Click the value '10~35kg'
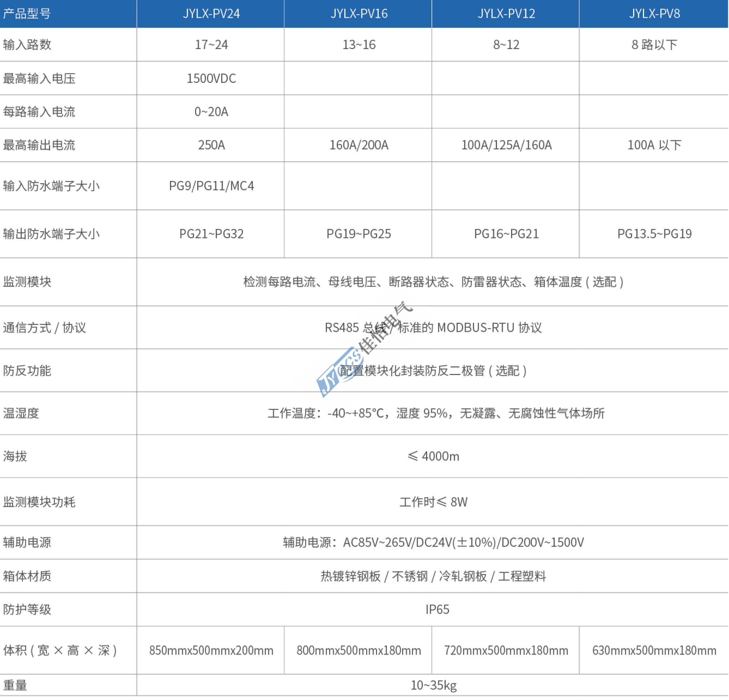The height and width of the screenshot is (700, 729). coord(433,685)
